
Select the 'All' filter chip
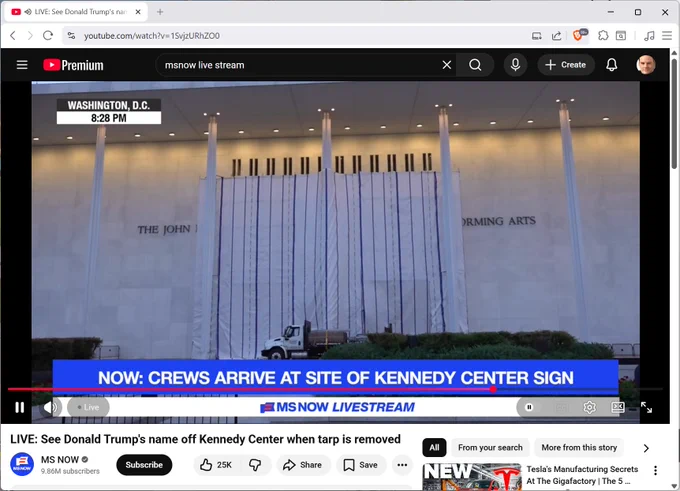pos(435,448)
